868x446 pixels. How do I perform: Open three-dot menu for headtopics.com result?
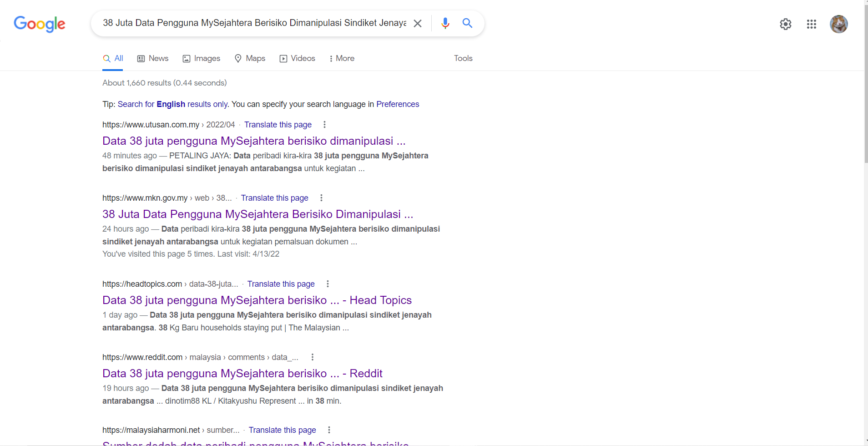coord(328,284)
